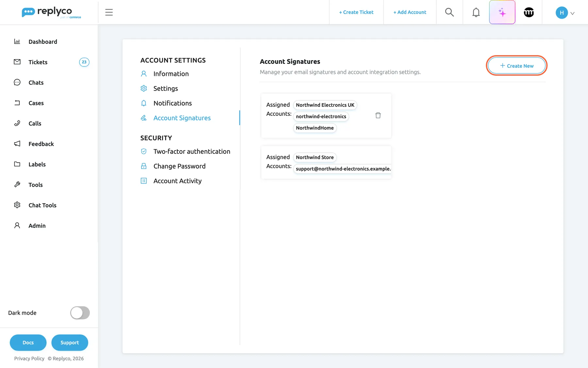The height and width of the screenshot is (368, 588).
Task: Select the northwind-electronics account tag
Action: point(321,116)
